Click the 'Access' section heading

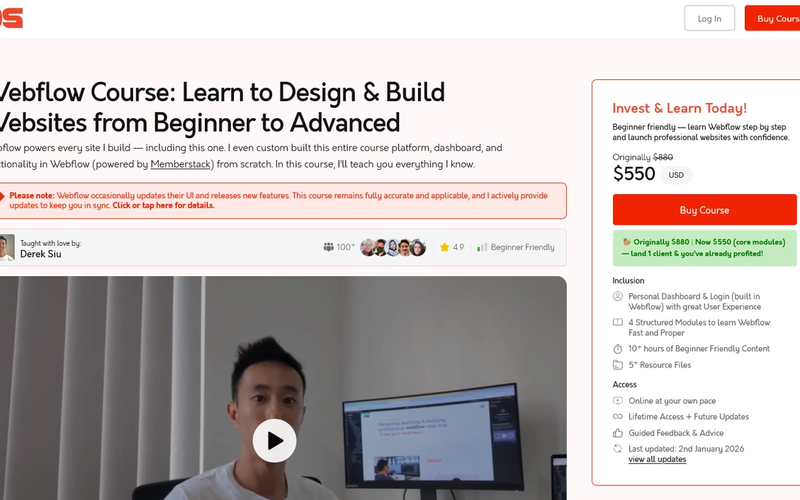624,385
